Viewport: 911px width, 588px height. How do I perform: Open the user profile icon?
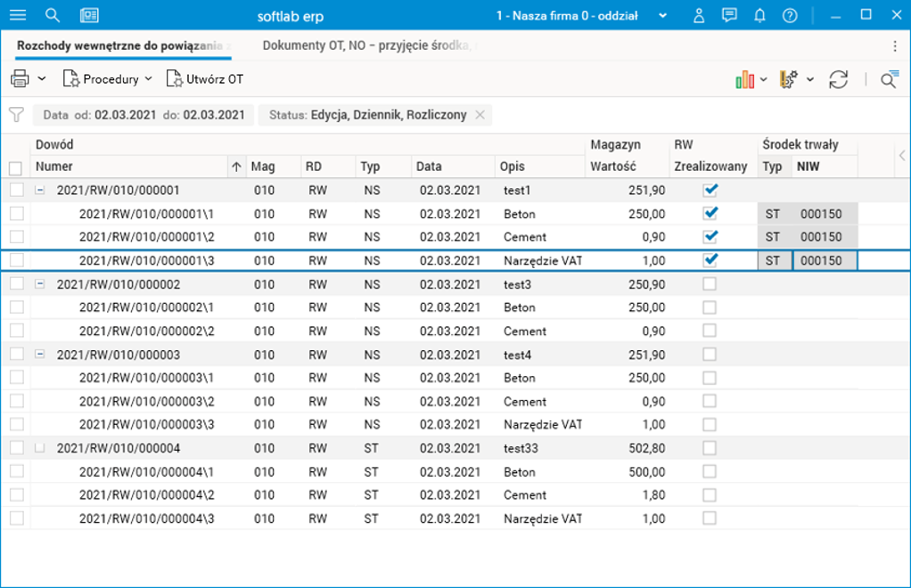699,16
